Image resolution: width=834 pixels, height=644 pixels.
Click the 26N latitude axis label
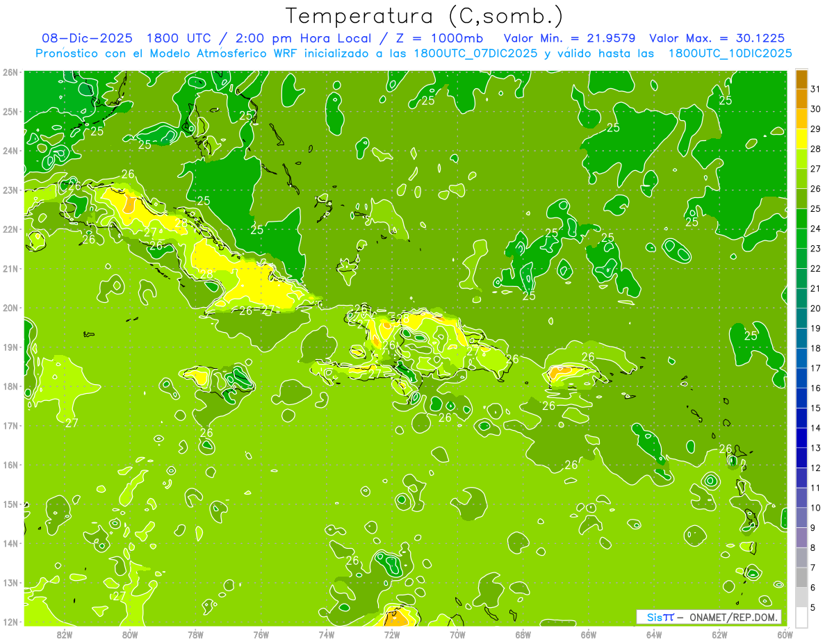point(10,72)
